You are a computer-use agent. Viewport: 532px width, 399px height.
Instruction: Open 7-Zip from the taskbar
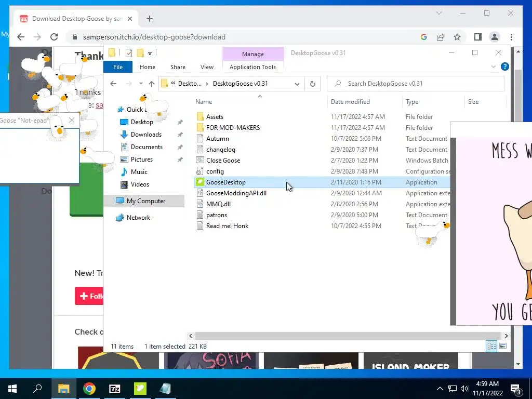(115, 389)
